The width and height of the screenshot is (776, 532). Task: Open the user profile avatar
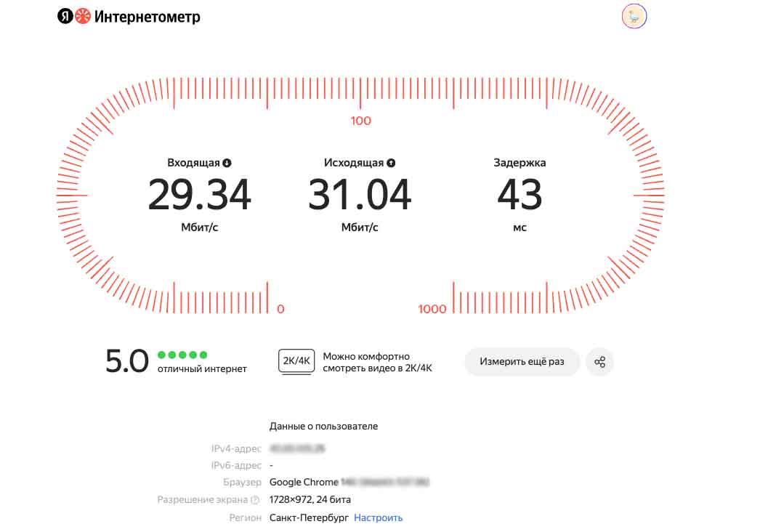634,17
